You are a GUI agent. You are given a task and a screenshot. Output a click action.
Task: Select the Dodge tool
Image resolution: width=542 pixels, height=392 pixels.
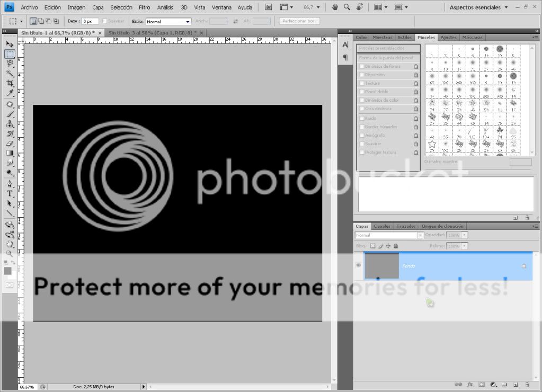coord(10,173)
